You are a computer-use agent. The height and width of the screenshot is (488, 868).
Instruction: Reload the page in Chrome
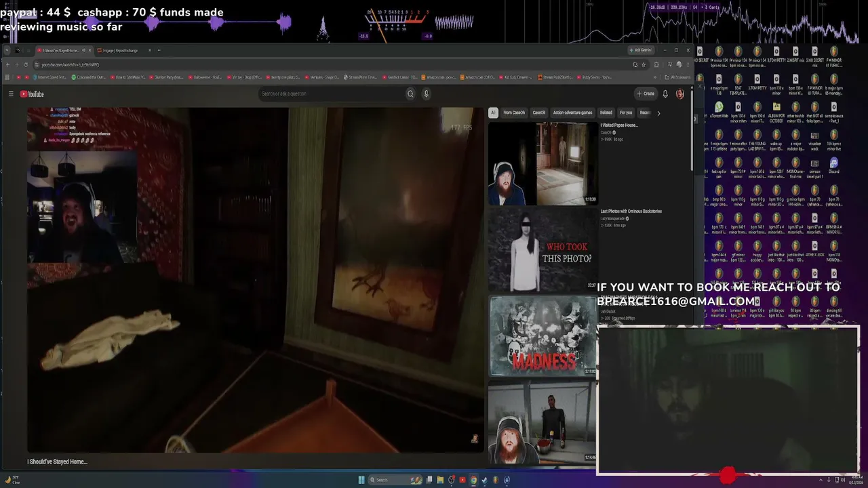(x=25, y=64)
